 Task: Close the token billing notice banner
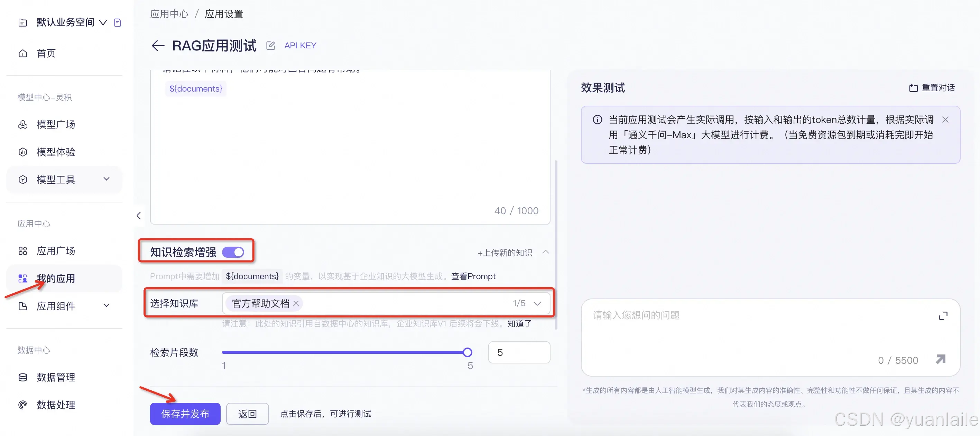(x=945, y=120)
